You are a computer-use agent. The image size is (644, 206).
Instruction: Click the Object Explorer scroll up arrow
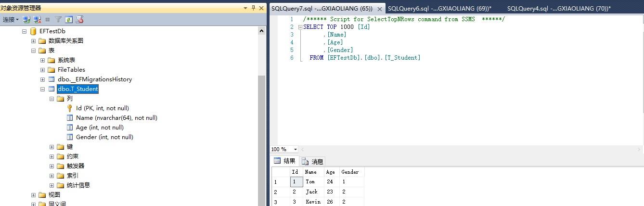point(262,31)
